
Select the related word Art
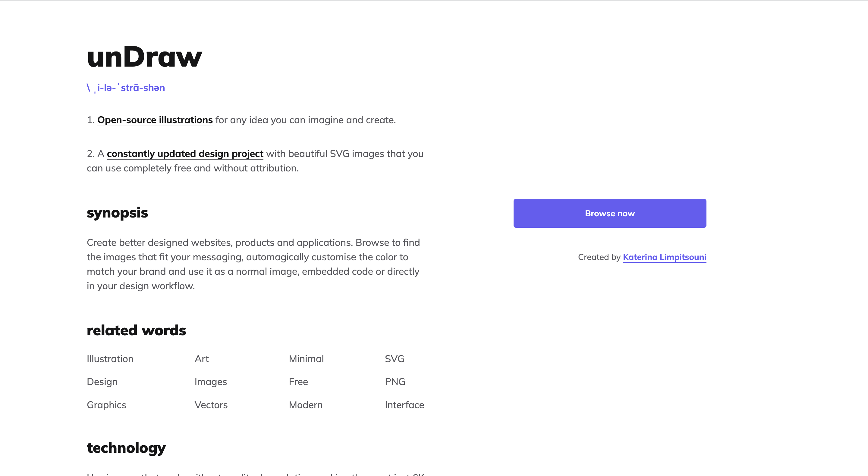(202, 359)
